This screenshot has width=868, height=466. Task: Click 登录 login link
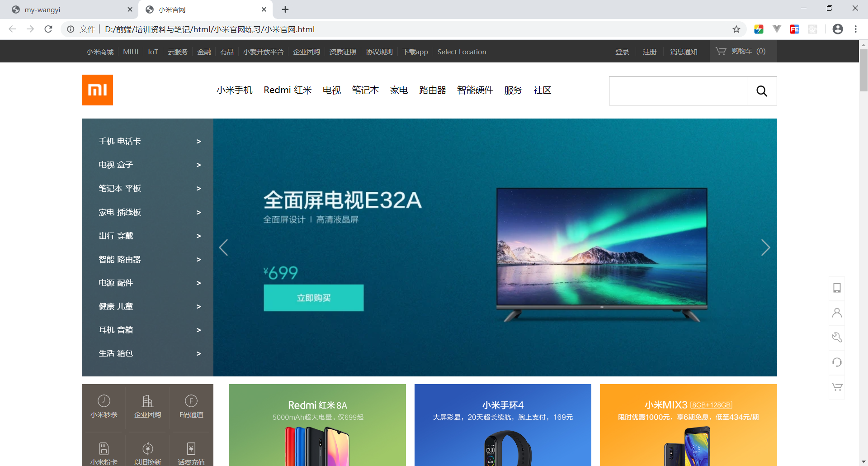coord(622,52)
